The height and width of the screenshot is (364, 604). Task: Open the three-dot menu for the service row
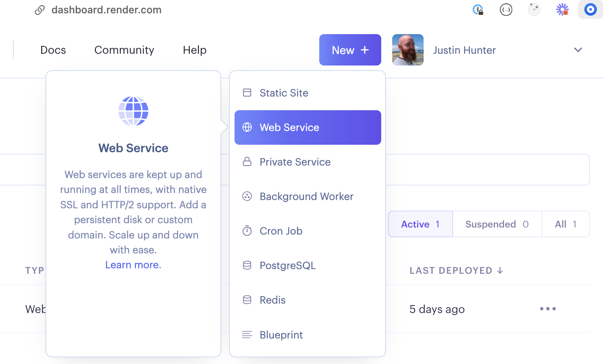pos(548,309)
